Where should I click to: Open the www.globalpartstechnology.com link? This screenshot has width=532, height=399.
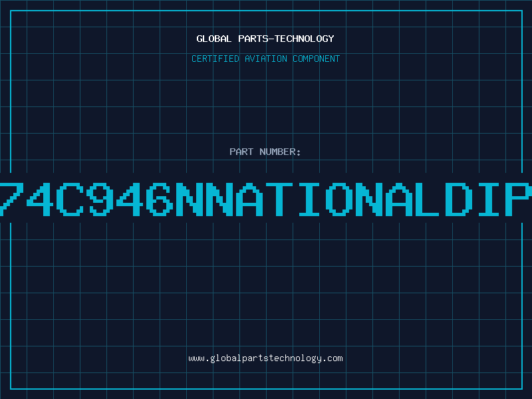(265, 358)
